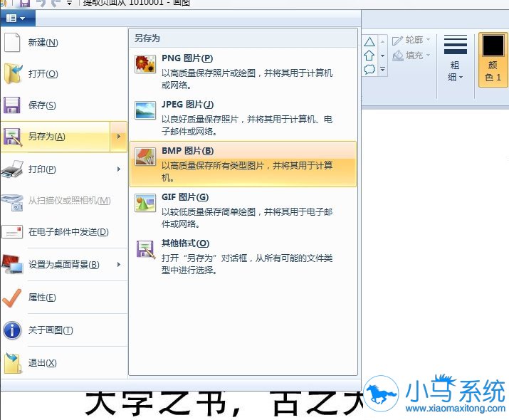Expand the shapes gallery more button

pos(383,69)
